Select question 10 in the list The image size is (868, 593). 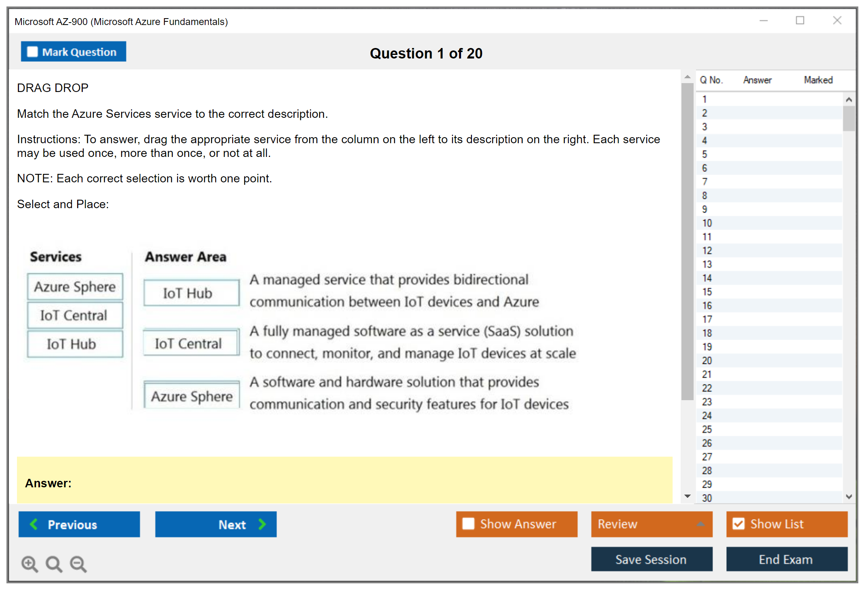pos(707,223)
